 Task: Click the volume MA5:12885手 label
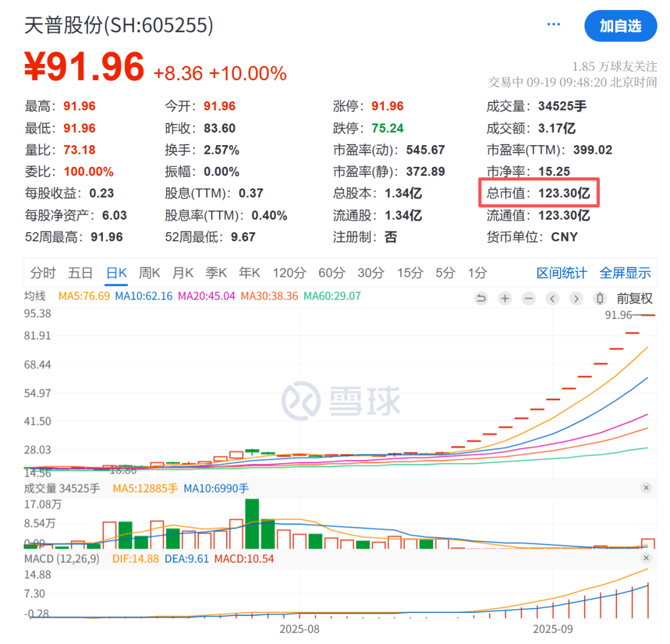(145, 488)
